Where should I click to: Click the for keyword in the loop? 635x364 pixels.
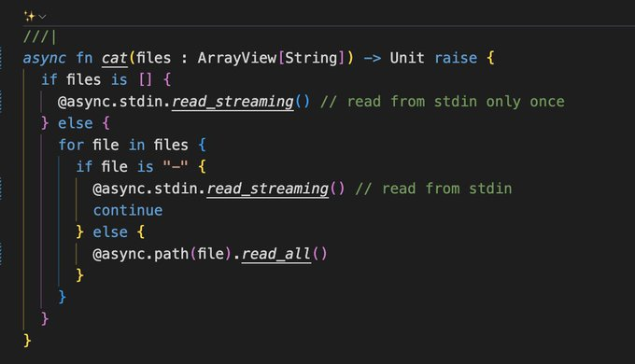(71, 145)
